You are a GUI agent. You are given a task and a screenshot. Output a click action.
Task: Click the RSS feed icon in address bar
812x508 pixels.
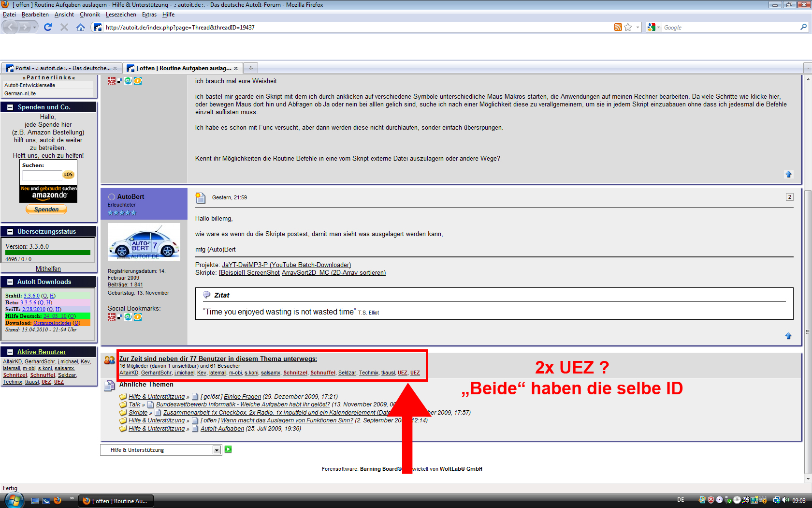point(618,27)
